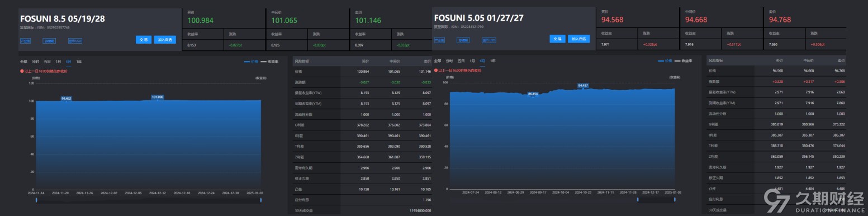Viewport: 868px width, 216px height.
Task: Click the 货币:USD tag under FOSUNI 8.5
Action: pyautogui.click(x=75, y=40)
